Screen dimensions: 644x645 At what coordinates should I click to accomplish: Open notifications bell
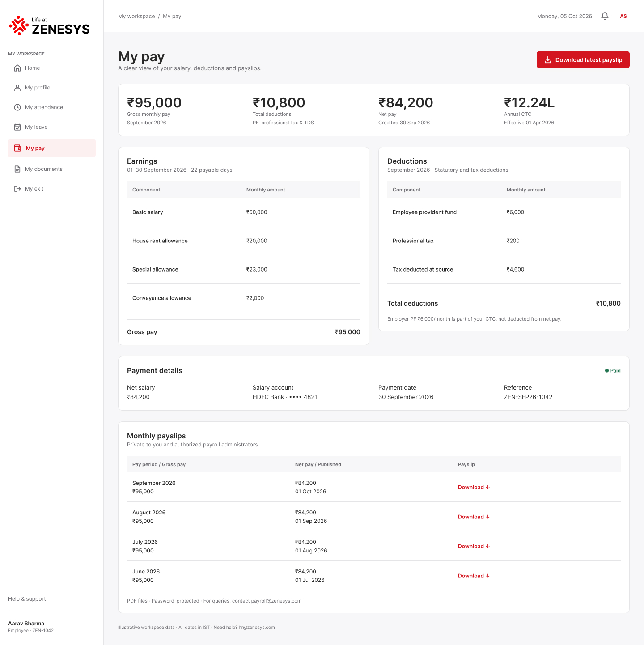tap(605, 16)
